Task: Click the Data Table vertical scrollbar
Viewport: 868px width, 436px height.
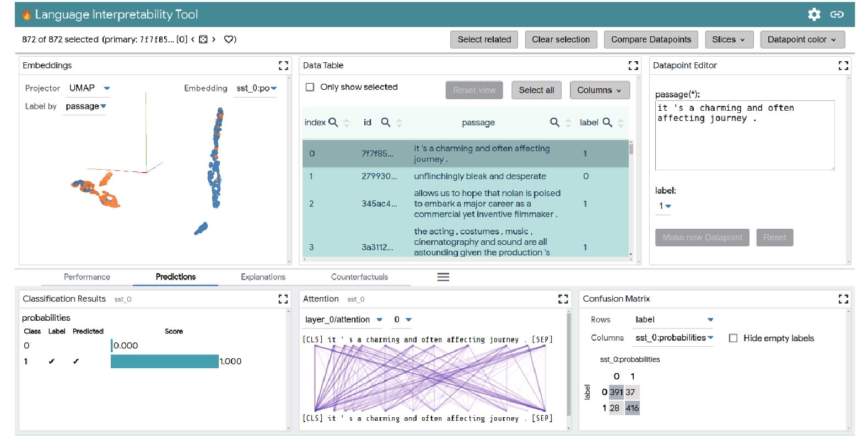Action: (631, 149)
